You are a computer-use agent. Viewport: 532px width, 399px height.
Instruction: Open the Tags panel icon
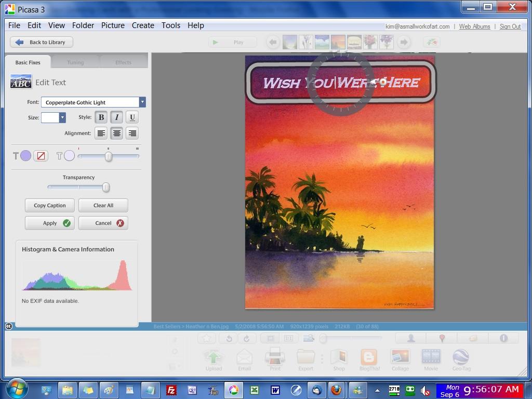pyautogui.click(x=473, y=338)
